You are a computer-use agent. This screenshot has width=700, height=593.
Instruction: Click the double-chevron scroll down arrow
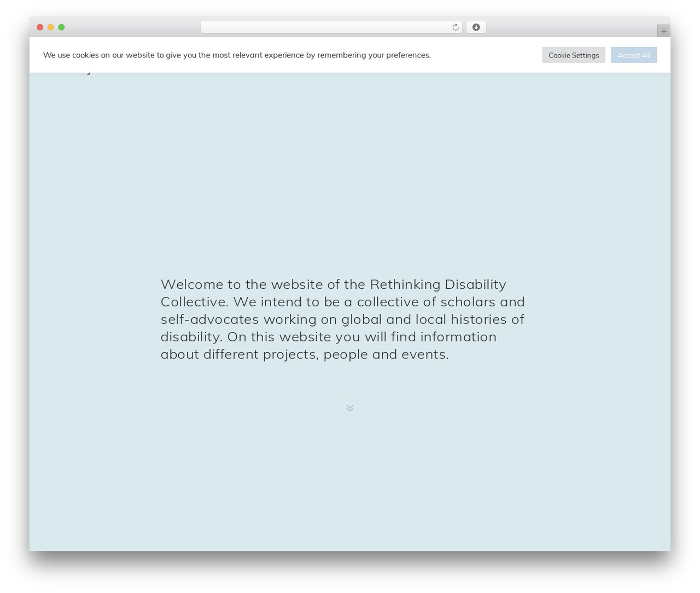[350, 408]
